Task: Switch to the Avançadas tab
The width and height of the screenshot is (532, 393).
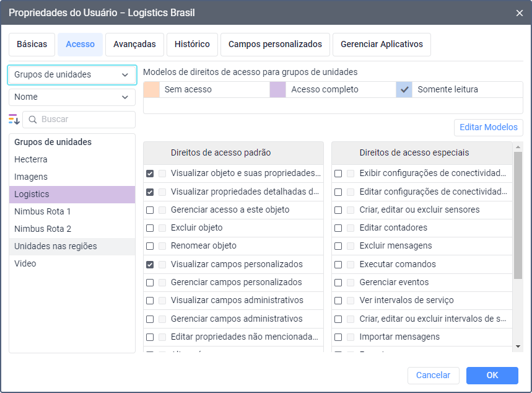Action: click(134, 45)
